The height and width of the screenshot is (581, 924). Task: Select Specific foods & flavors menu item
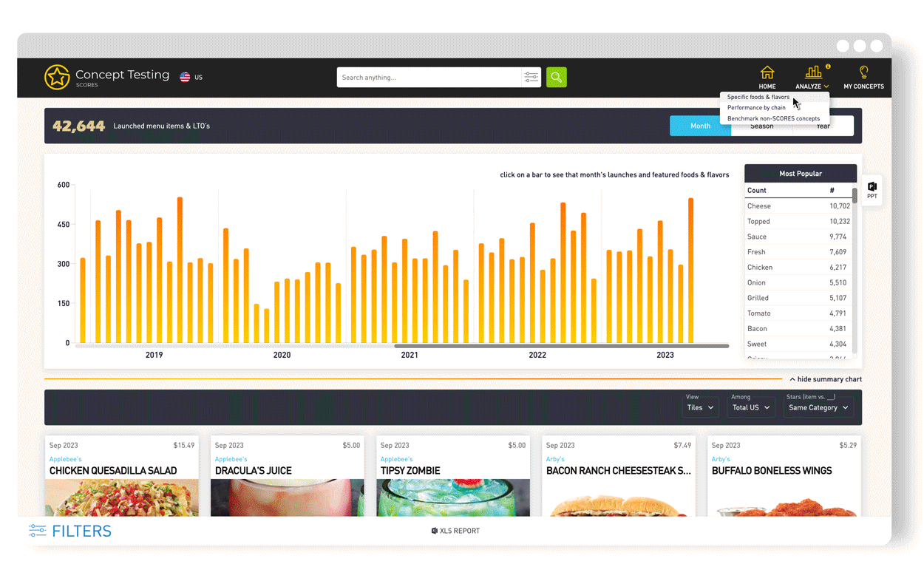758,97
